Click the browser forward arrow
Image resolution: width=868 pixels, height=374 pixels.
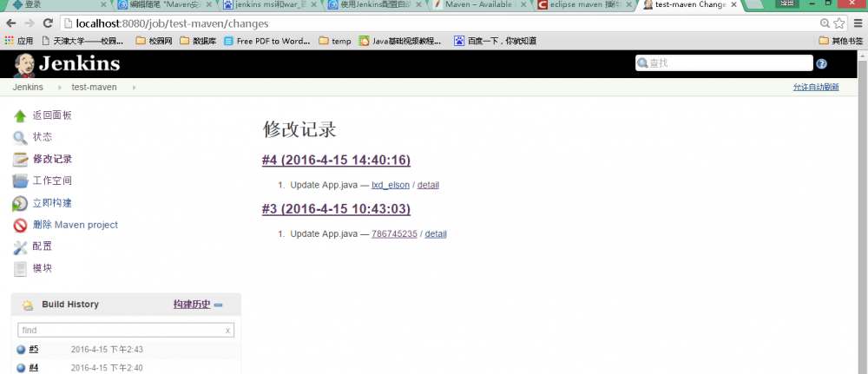point(30,23)
